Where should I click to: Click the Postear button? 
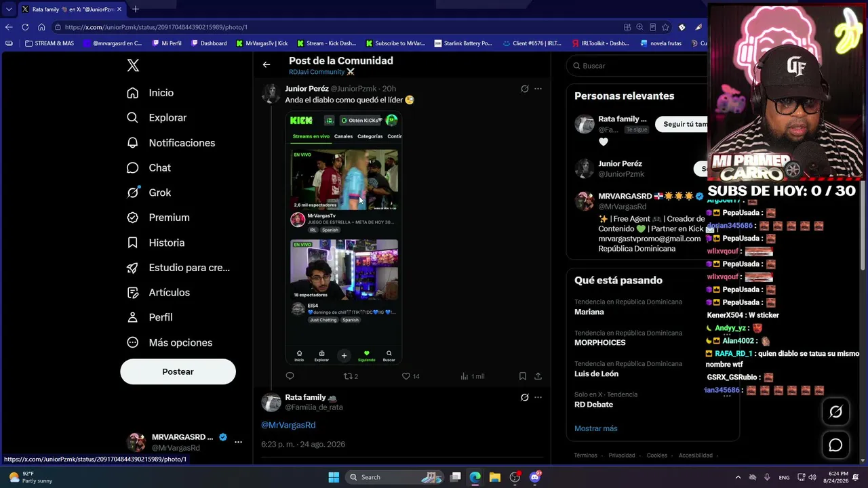click(178, 371)
